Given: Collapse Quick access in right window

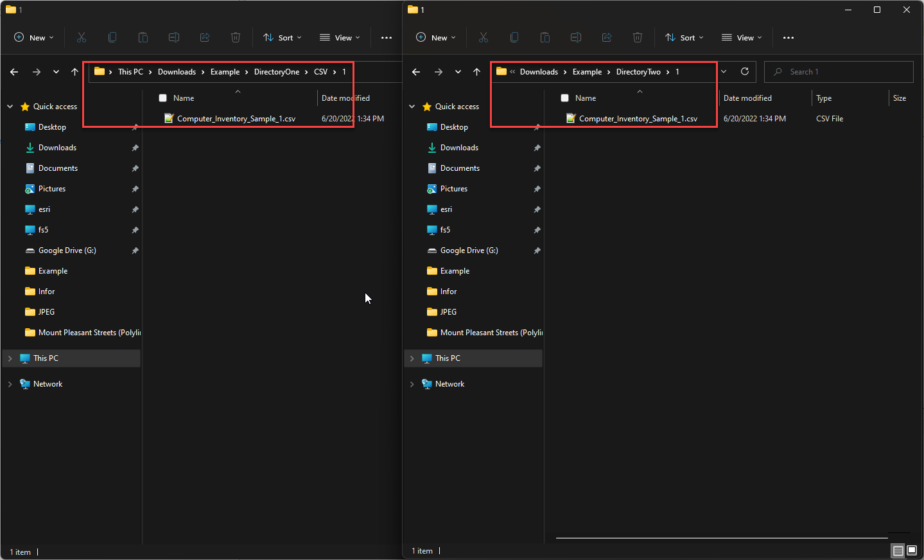Looking at the screenshot, I should [x=412, y=107].
